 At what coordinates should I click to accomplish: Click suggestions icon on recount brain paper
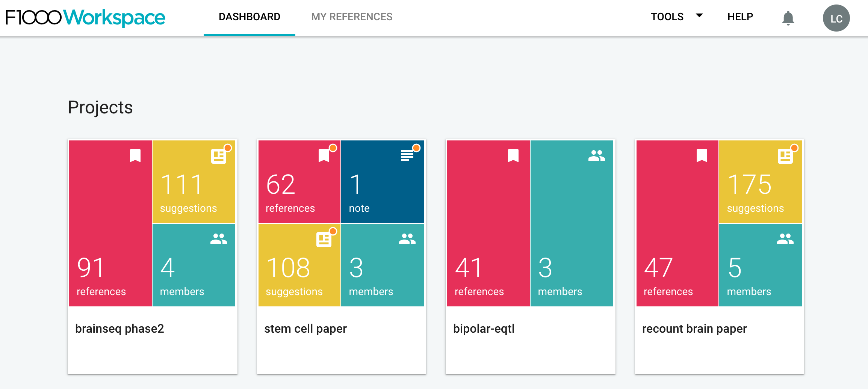(x=785, y=156)
